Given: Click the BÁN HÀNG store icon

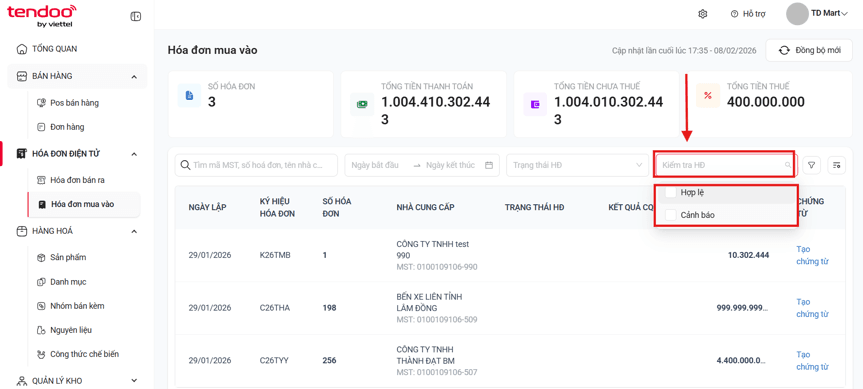Looking at the screenshot, I should pyautogui.click(x=21, y=76).
